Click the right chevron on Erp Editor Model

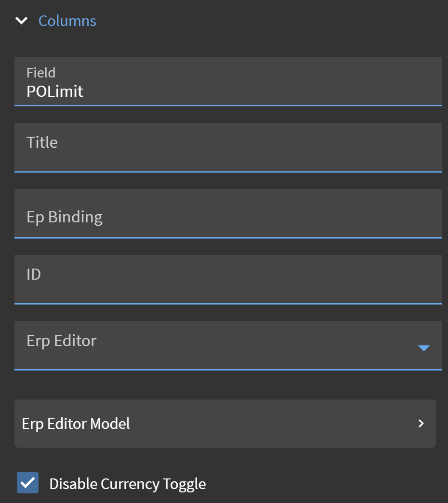coord(421,424)
